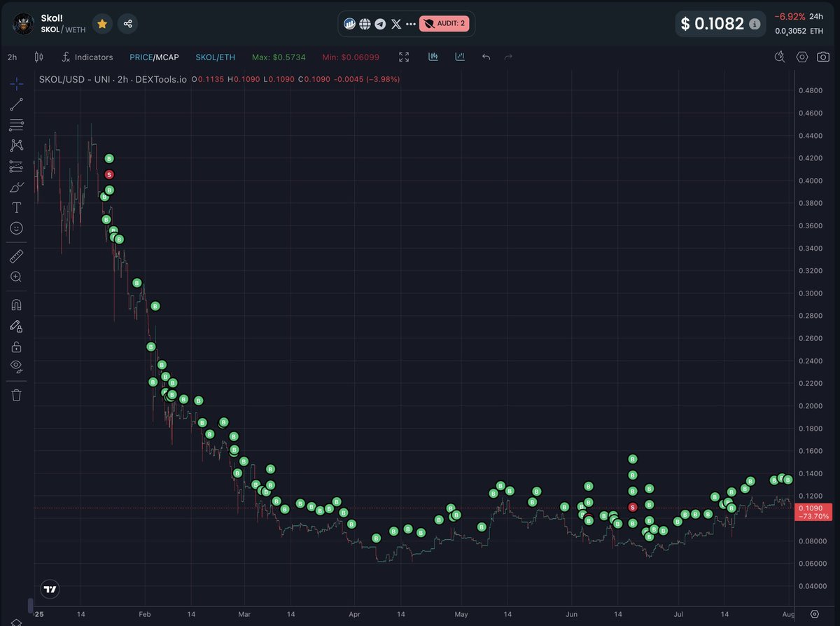
Task: Select the crosshair cursor tool
Action: 16,83
